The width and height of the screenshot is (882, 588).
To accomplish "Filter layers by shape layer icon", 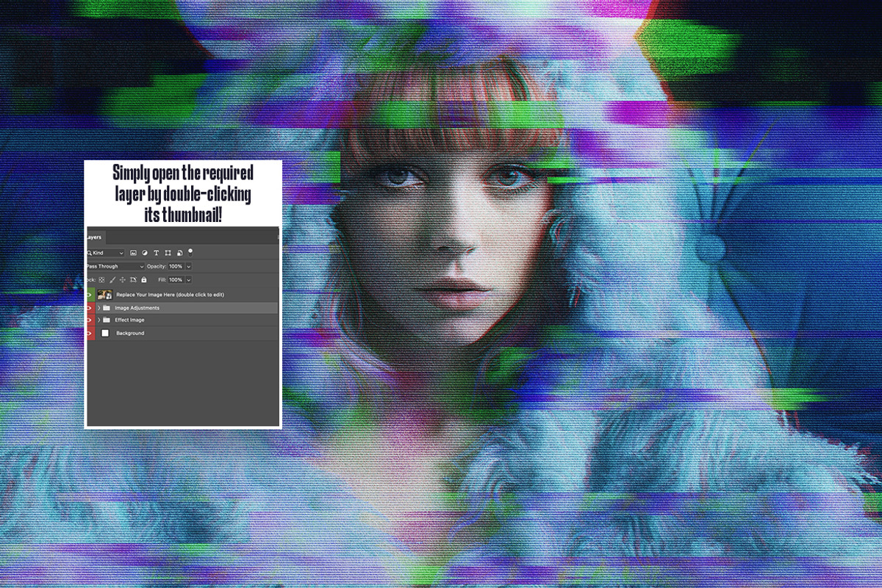I will point(168,253).
